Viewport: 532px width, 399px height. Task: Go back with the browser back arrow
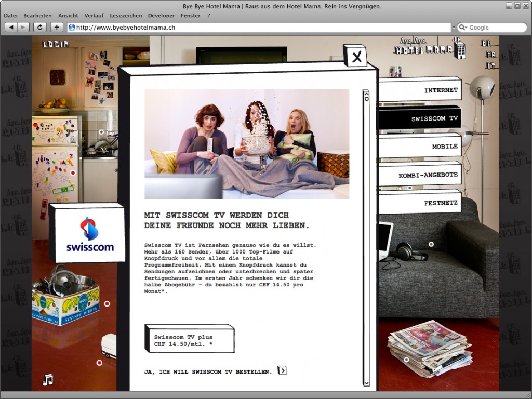click(11, 28)
